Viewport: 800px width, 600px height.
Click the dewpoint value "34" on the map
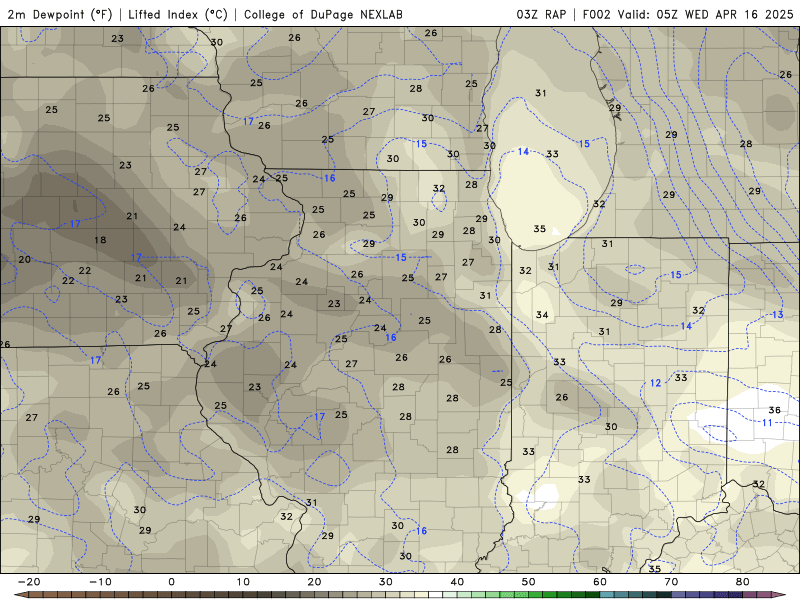542,315
